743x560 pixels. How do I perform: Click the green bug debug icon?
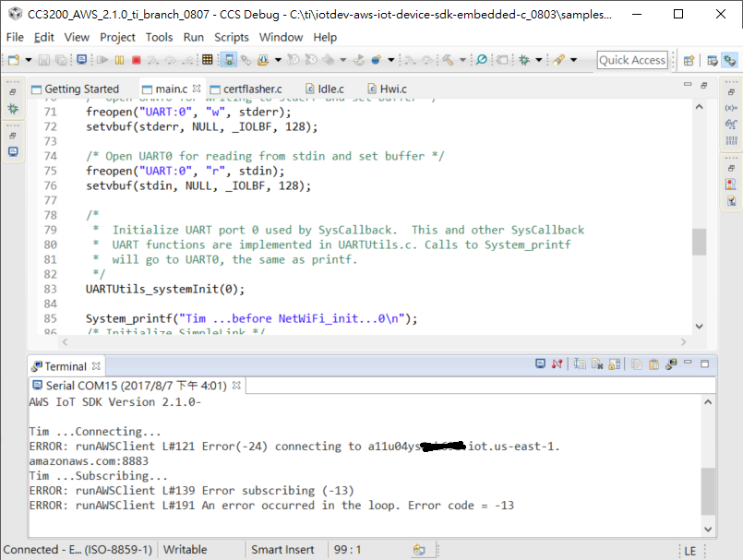point(524,60)
